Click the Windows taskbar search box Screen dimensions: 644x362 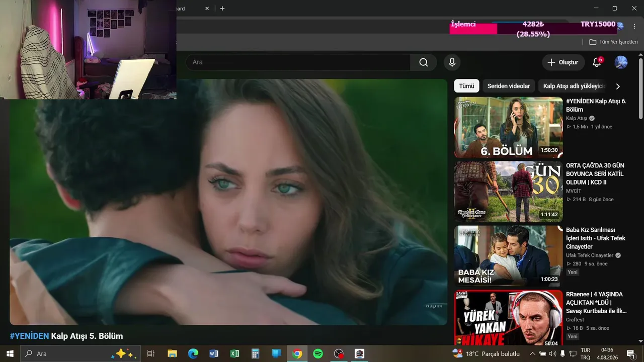coord(80,353)
